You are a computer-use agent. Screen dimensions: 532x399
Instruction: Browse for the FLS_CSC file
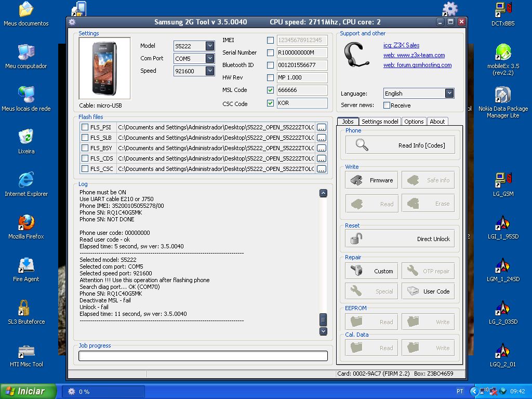(321, 169)
